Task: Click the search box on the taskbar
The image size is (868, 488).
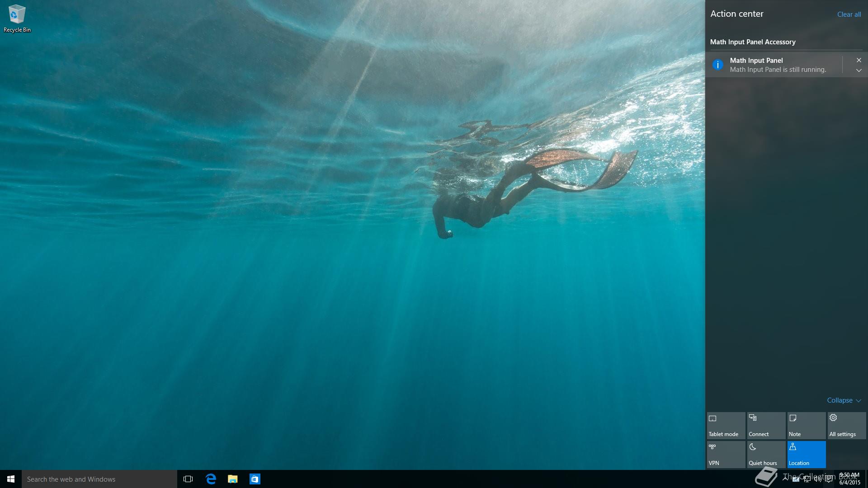Action: coord(99,479)
